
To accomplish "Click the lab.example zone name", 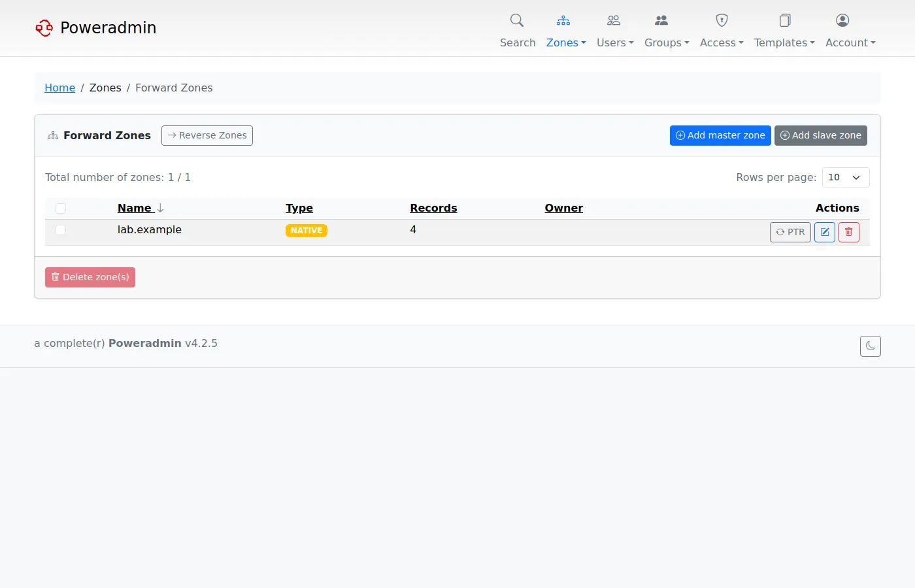I will pyautogui.click(x=150, y=229).
